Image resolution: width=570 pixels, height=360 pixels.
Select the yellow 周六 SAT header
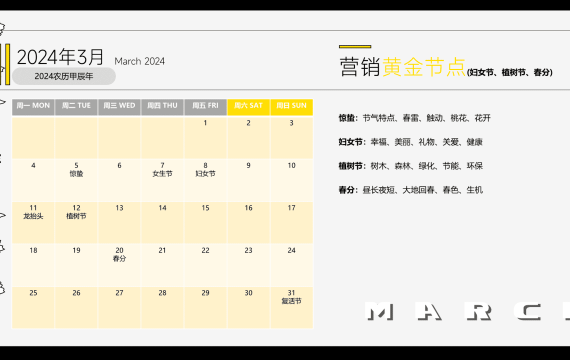(248, 106)
